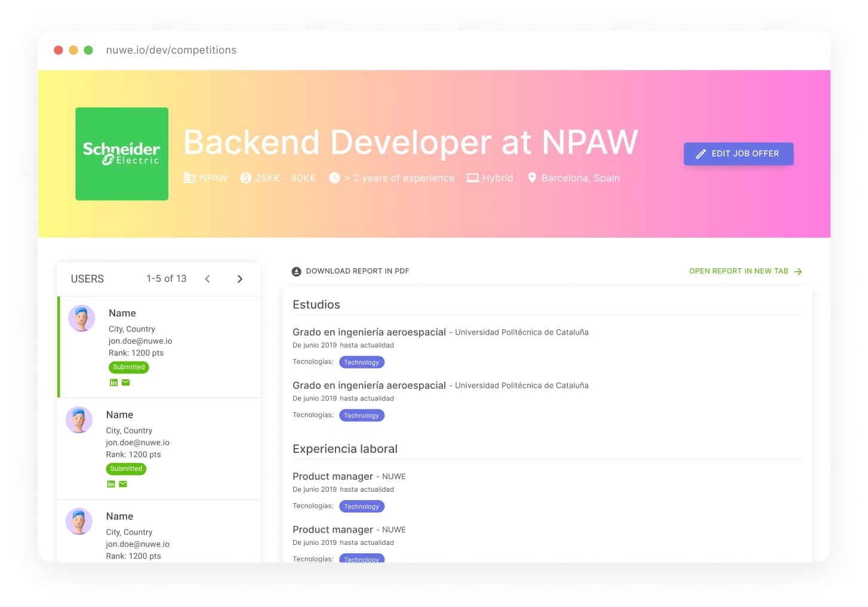Click second user's email envelope icon
Screen dimensions: 868x607
coord(123,484)
